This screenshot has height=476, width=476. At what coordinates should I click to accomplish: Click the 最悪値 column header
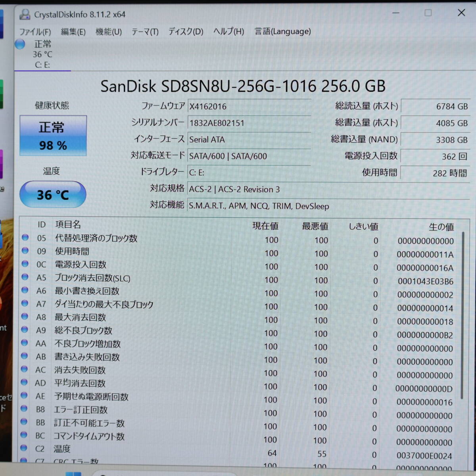point(315,226)
